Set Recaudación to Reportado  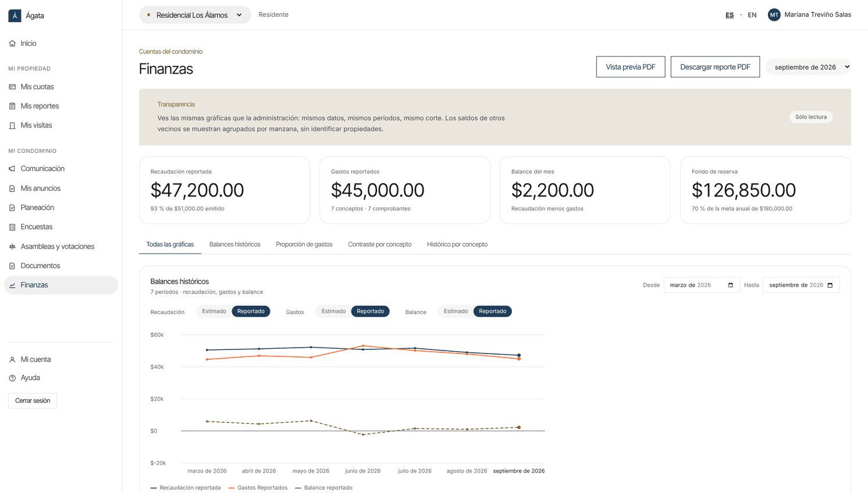point(251,311)
